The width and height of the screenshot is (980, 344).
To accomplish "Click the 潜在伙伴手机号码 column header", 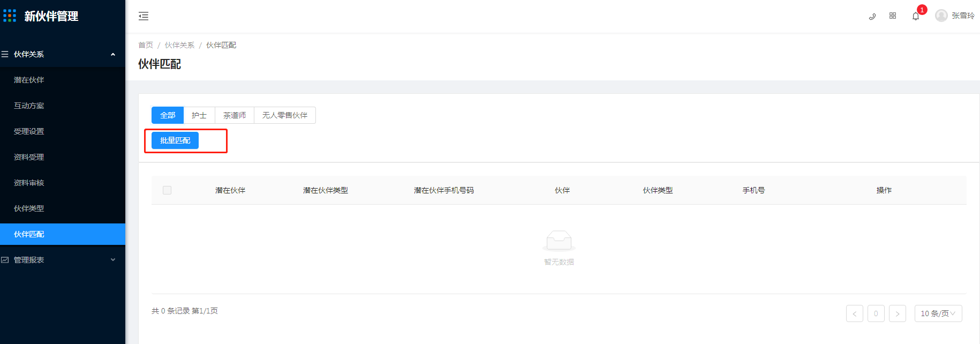I will point(444,190).
